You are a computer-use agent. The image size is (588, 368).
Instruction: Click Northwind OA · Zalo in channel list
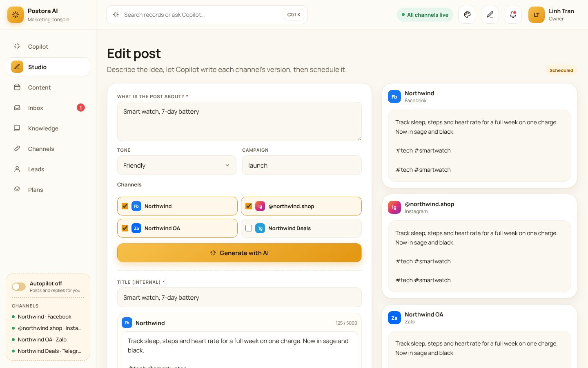[42, 339]
